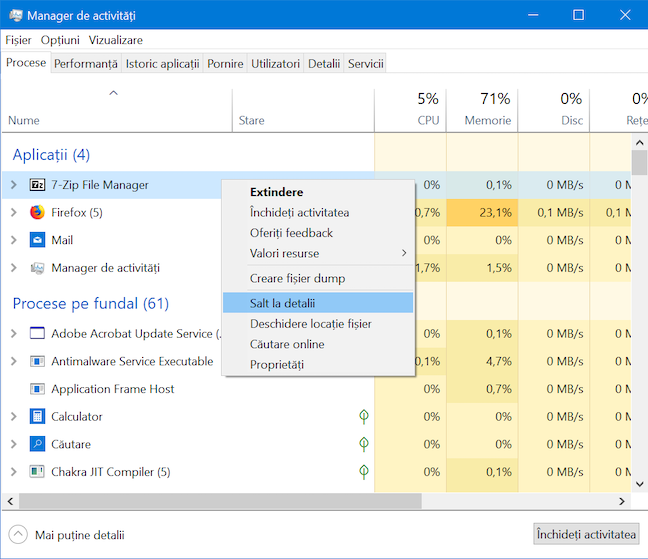Click the Task Manager title bar icon
The image size is (648, 559).
pos(16,15)
